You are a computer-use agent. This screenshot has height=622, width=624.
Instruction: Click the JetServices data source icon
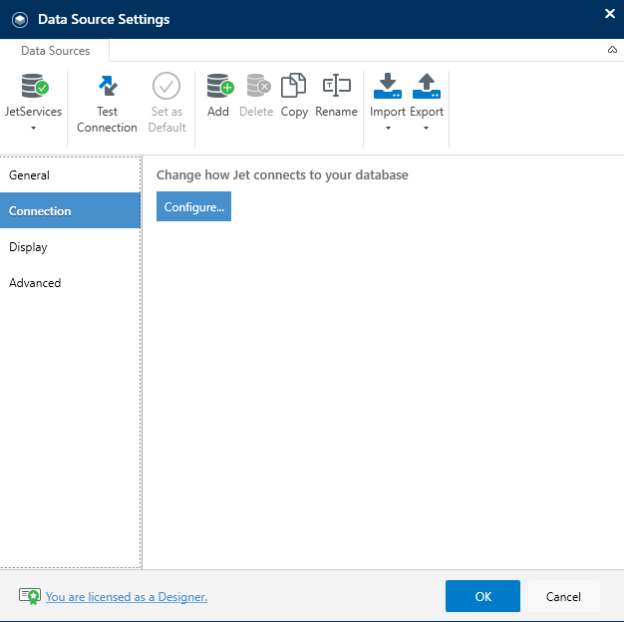(35, 86)
